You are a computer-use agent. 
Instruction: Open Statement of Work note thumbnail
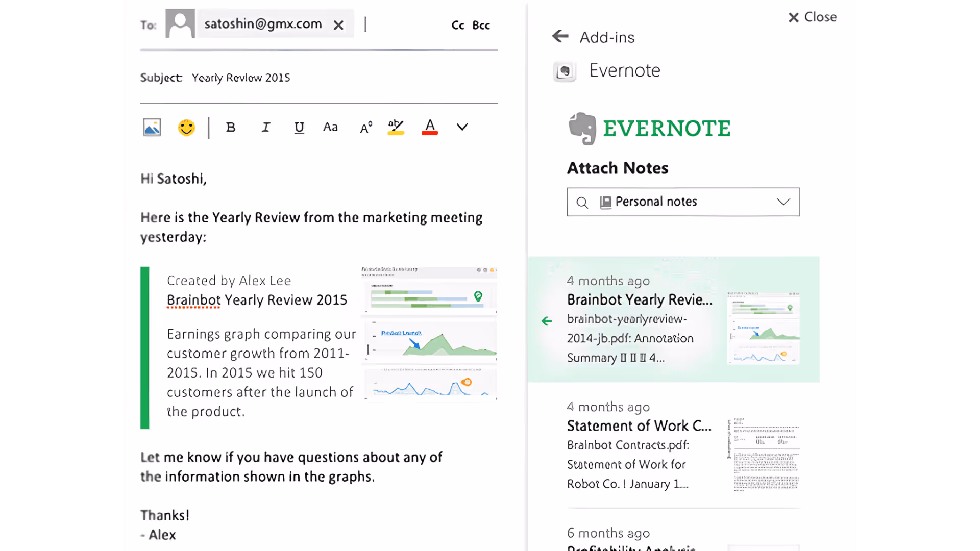tap(763, 455)
